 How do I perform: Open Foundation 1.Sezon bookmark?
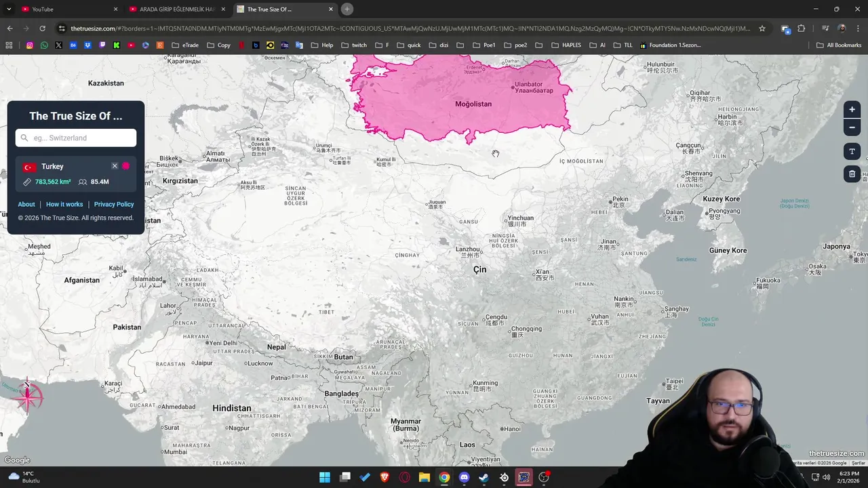670,45
